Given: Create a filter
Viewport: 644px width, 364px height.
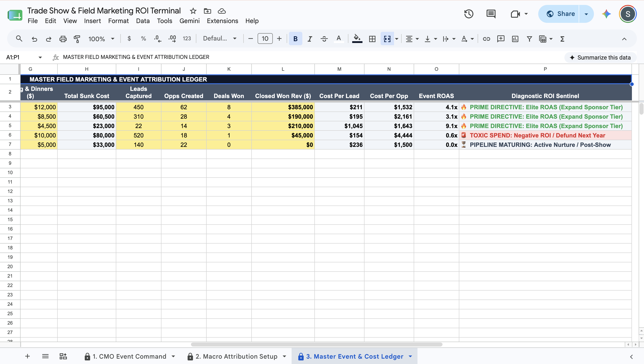Looking at the screenshot, I should point(529,39).
